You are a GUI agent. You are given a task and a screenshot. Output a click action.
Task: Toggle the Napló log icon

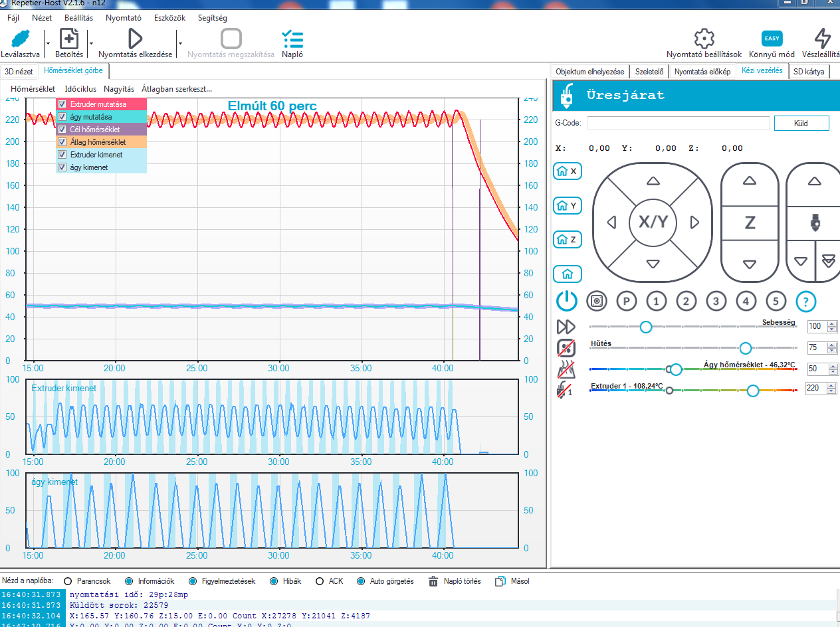pos(292,39)
